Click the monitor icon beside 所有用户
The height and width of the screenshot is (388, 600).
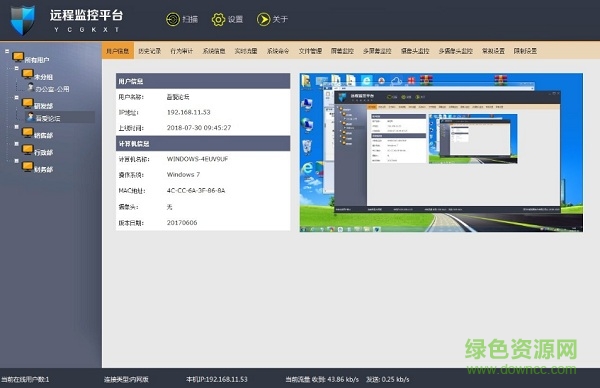tap(18, 57)
